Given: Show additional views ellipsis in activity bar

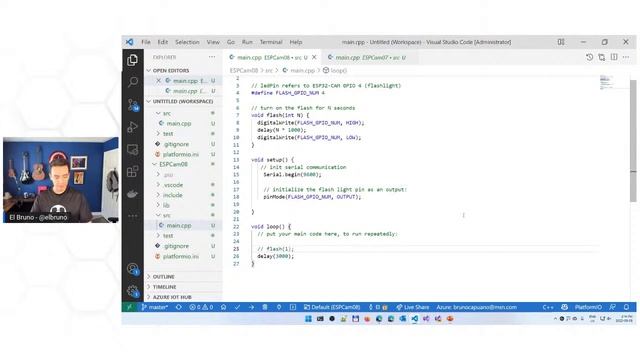Looking at the screenshot, I should (132, 216).
